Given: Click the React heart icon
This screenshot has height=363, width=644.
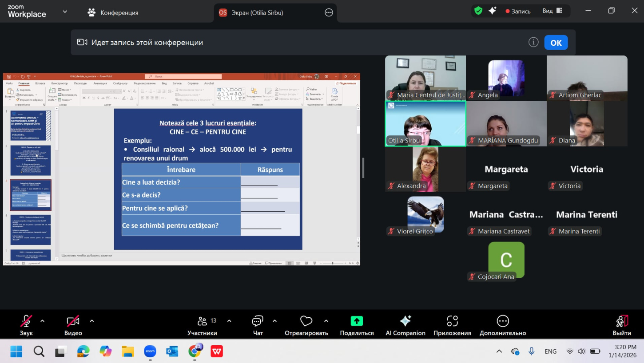Looking at the screenshot, I should [306, 321].
